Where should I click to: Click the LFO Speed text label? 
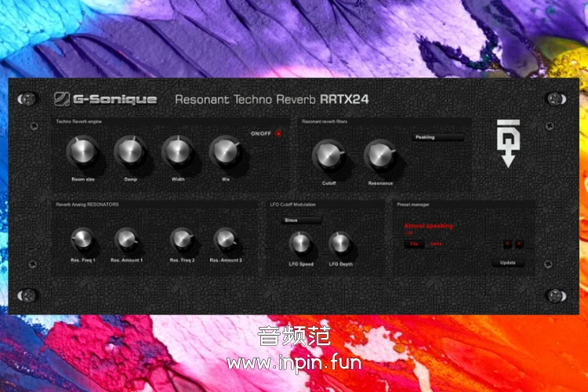click(301, 264)
